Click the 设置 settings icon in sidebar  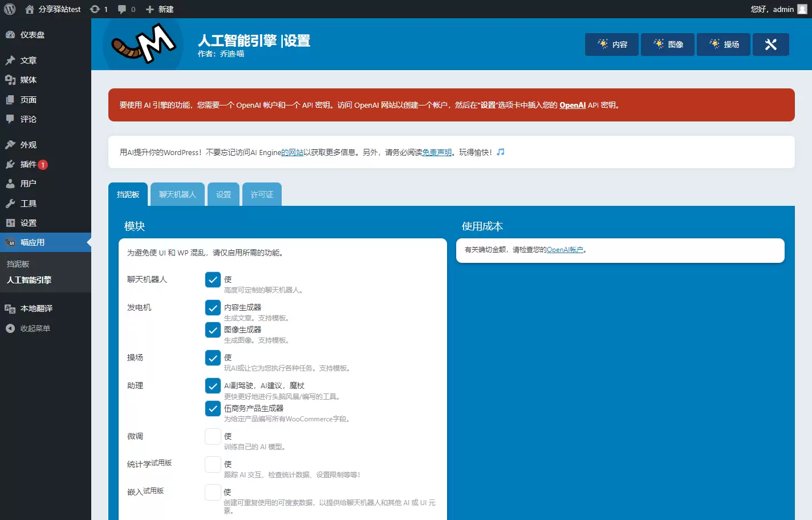10,223
